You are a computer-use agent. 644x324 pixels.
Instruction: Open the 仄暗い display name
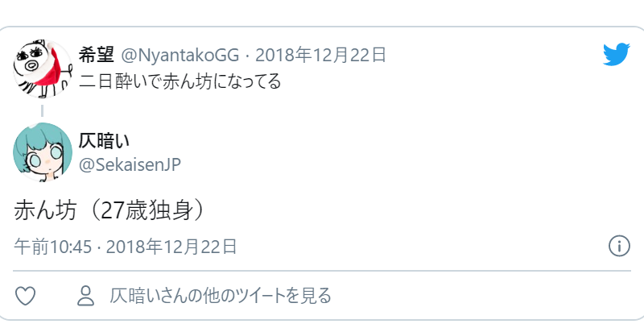click(x=104, y=141)
